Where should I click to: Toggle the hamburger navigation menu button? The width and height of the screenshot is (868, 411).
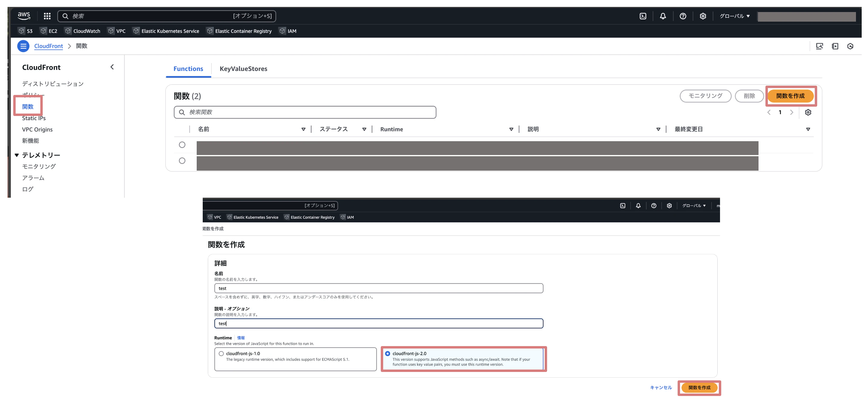pos(23,46)
